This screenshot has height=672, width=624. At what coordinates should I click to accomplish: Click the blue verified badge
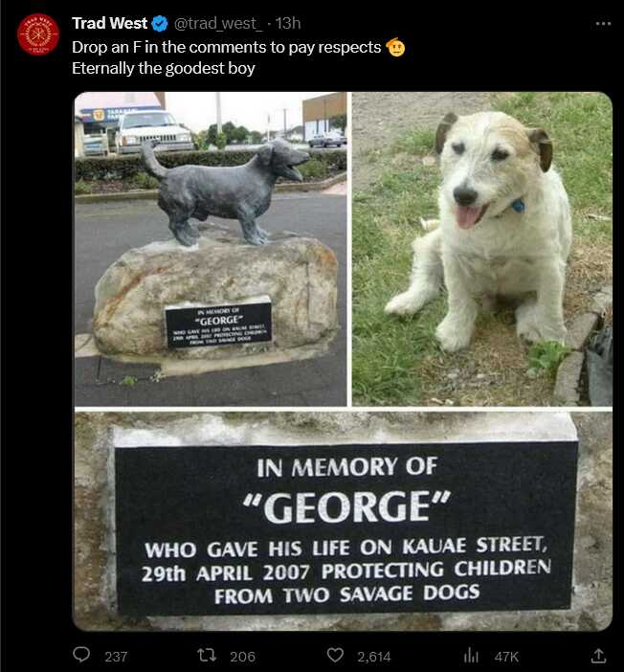pyautogui.click(x=160, y=24)
